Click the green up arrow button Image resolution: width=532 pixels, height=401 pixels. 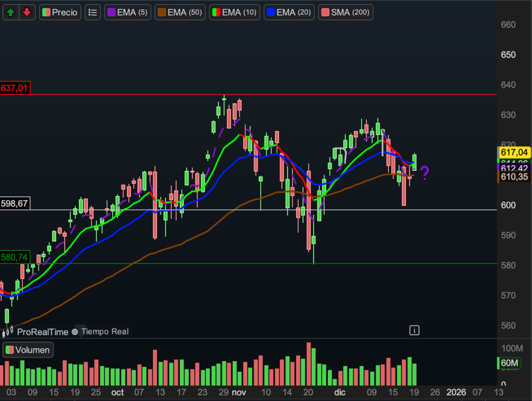pyautogui.click(x=11, y=12)
